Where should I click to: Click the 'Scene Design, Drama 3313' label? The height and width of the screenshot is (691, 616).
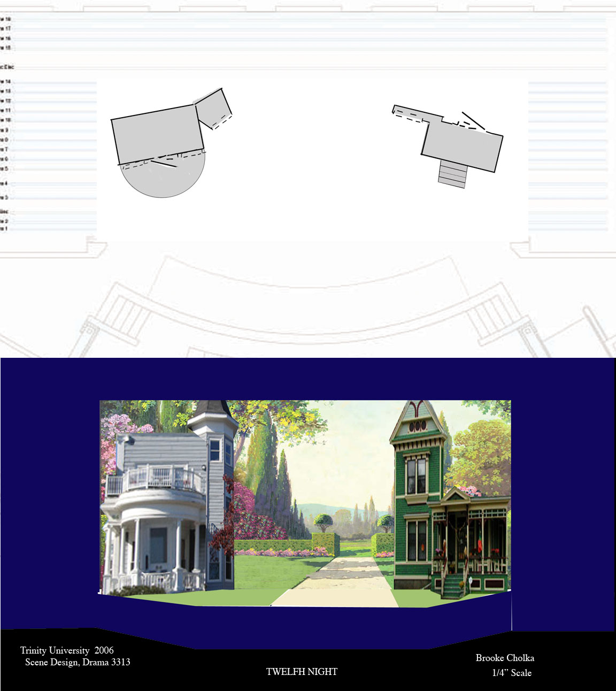[x=78, y=662]
